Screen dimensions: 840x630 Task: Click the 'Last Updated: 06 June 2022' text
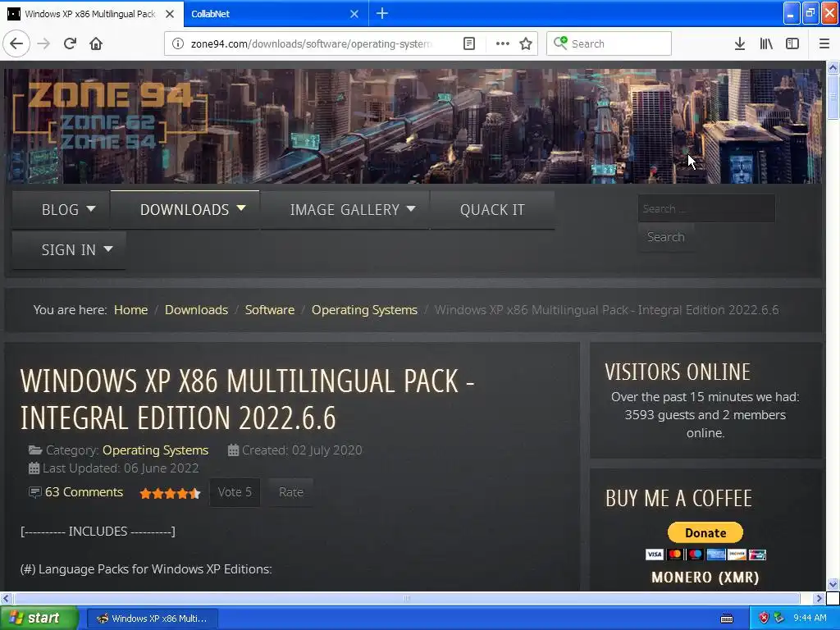[x=121, y=468]
